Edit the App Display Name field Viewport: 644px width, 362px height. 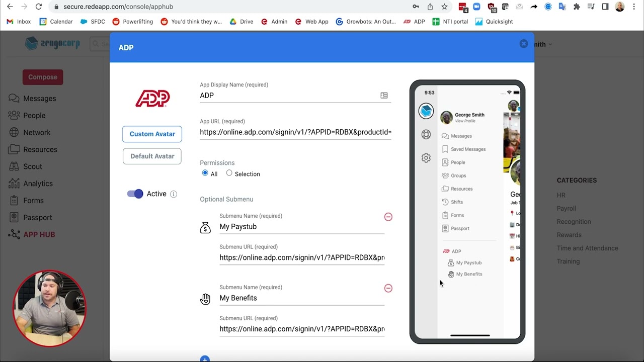[295, 96]
